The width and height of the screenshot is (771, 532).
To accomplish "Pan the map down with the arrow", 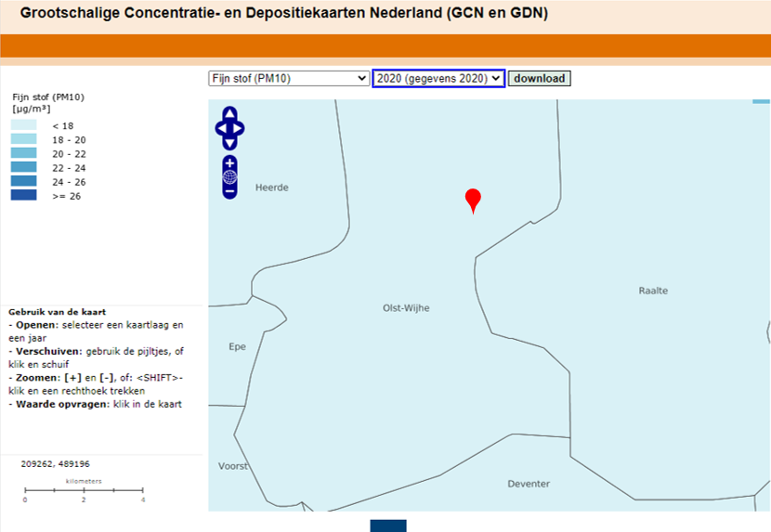I will (x=229, y=143).
